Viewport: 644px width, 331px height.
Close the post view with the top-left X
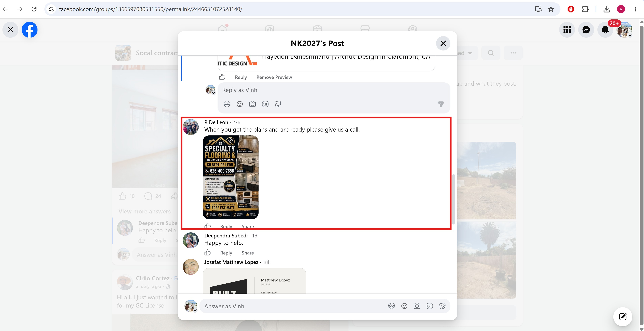coord(10,30)
